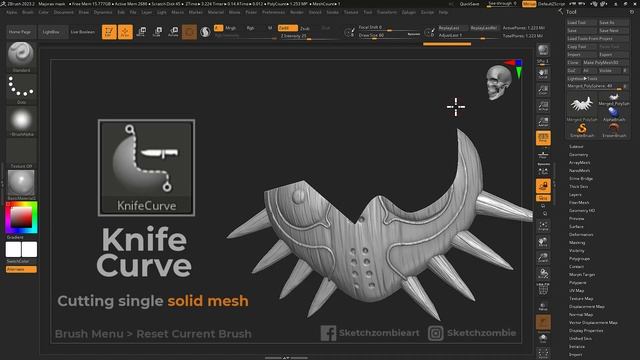The height and width of the screenshot is (360, 640).
Task: Enable Mrgb paint mode
Action: click(231, 28)
